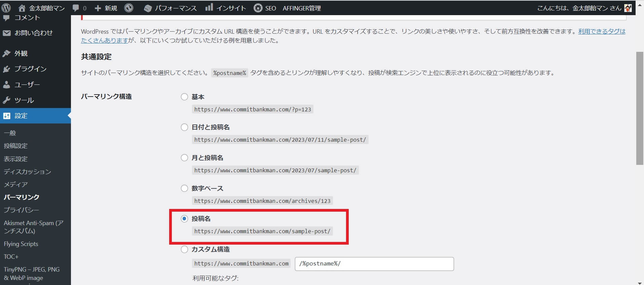Expand the プラグイン sidebar menu

pos(30,69)
